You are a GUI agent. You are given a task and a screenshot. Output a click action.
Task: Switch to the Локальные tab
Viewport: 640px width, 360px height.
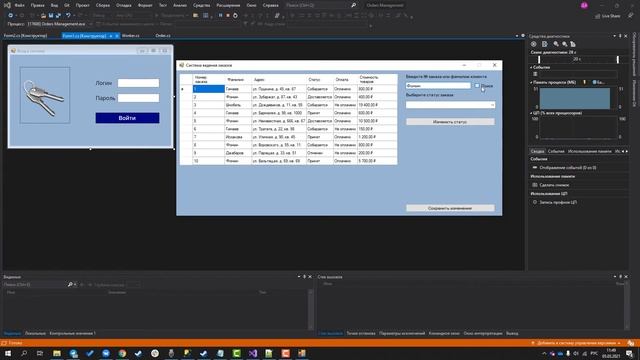[35, 333]
